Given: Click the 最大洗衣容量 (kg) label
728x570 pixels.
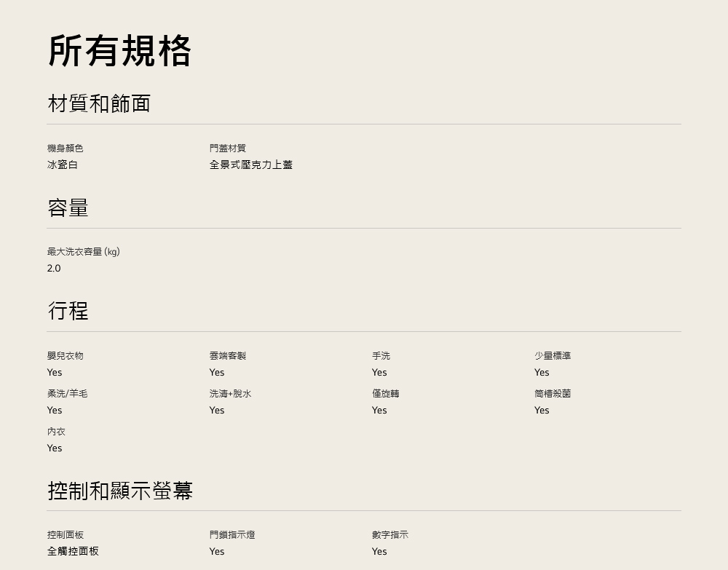Looking at the screenshot, I should [x=84, y=251].
